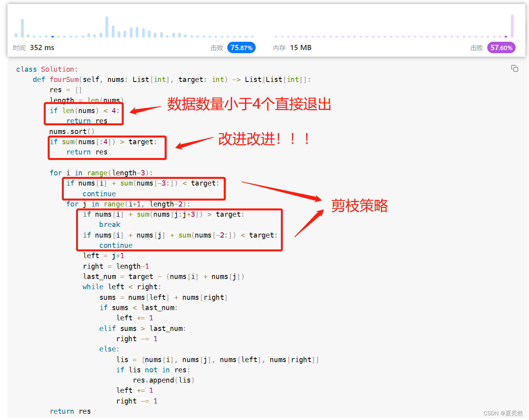The width and height of the screenshot is (529, 420).
Task: Click 'while left < right:' line
Action: [122, 287]
